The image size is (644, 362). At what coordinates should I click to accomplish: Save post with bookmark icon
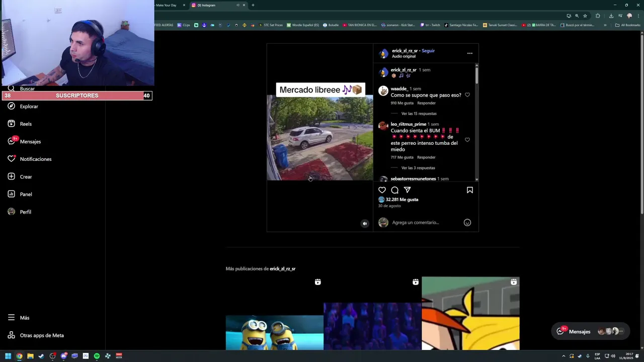pyautogui.click(x=469, y=190)
